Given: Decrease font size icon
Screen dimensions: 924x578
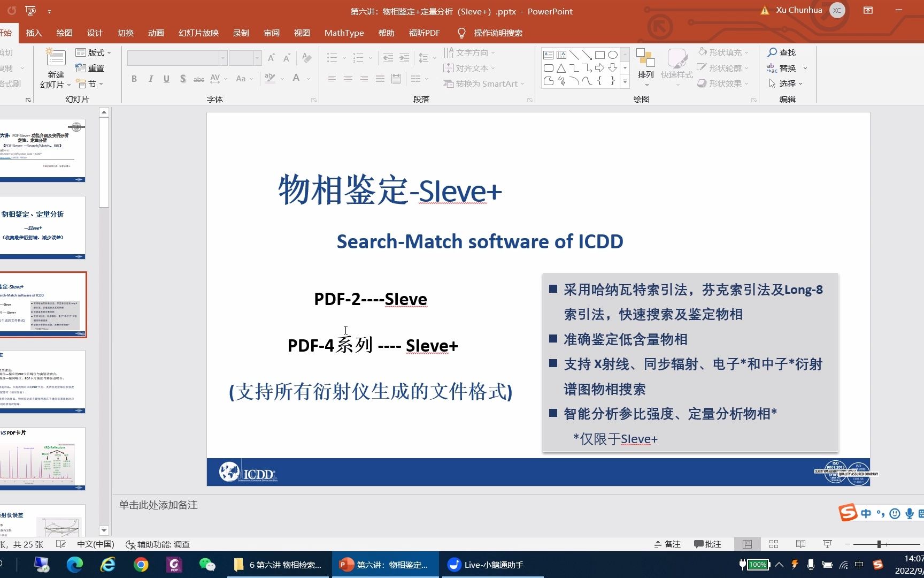Looking at the screenshot, I should coord(287,58).
